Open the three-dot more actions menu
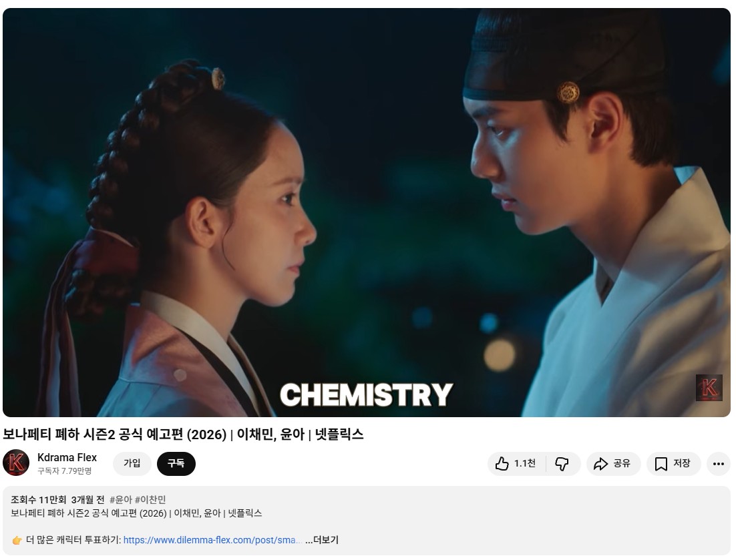This screenshot has height=560, width=736. (x=718, y=464)
